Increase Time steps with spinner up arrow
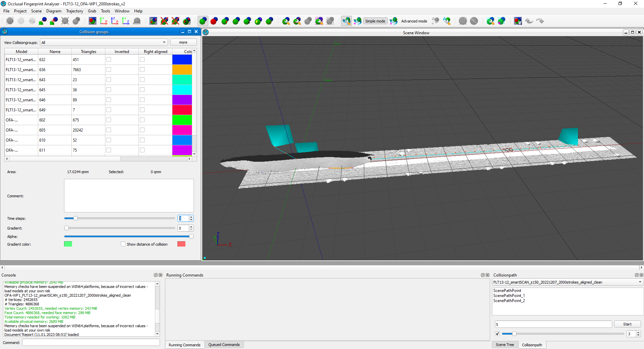 [x=191, y=217]
